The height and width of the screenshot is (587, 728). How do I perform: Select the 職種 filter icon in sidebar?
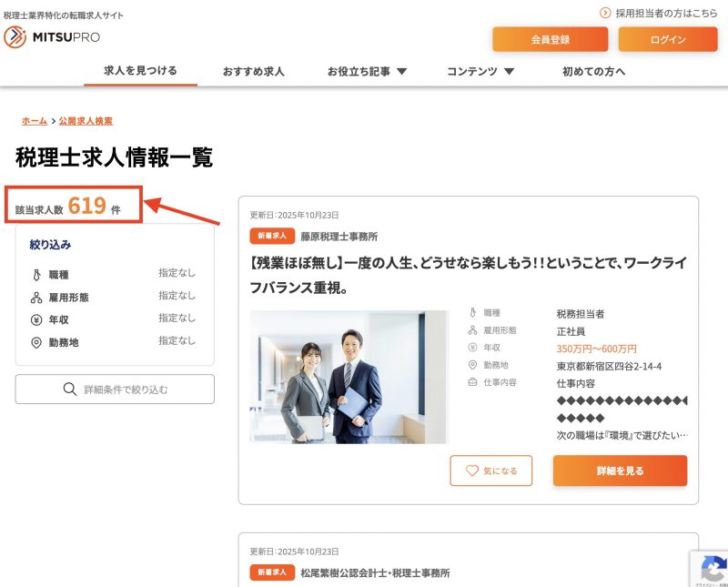click(x=36, y=274)
